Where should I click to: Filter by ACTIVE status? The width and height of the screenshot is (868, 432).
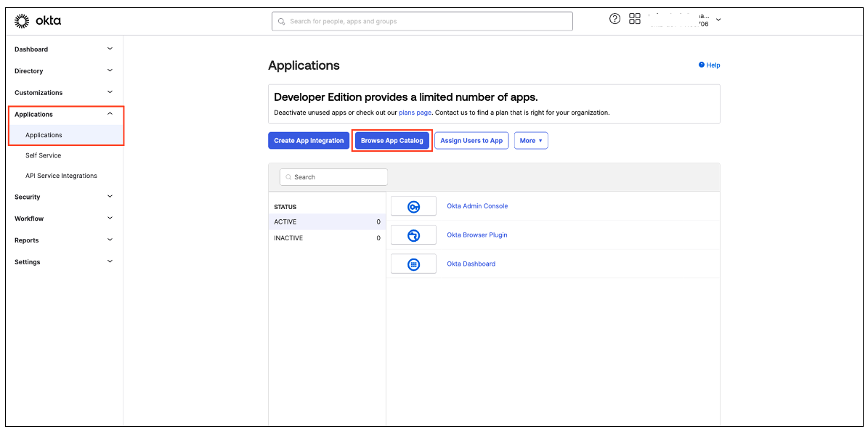click(x=327, y=221)
